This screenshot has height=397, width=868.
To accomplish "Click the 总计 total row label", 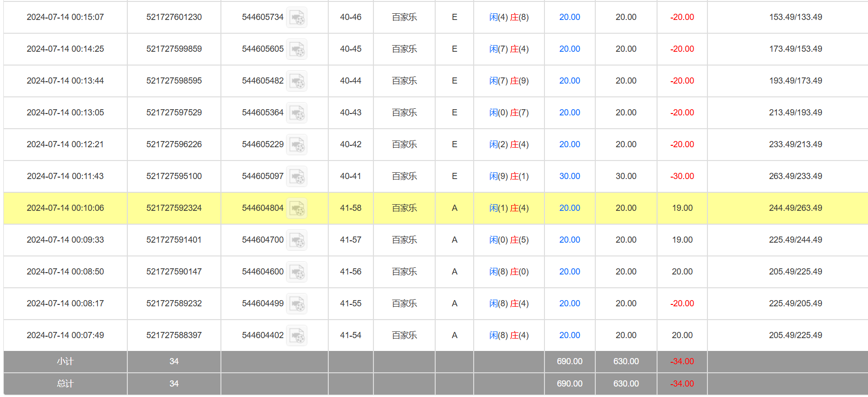I will (x=65, y=384).
